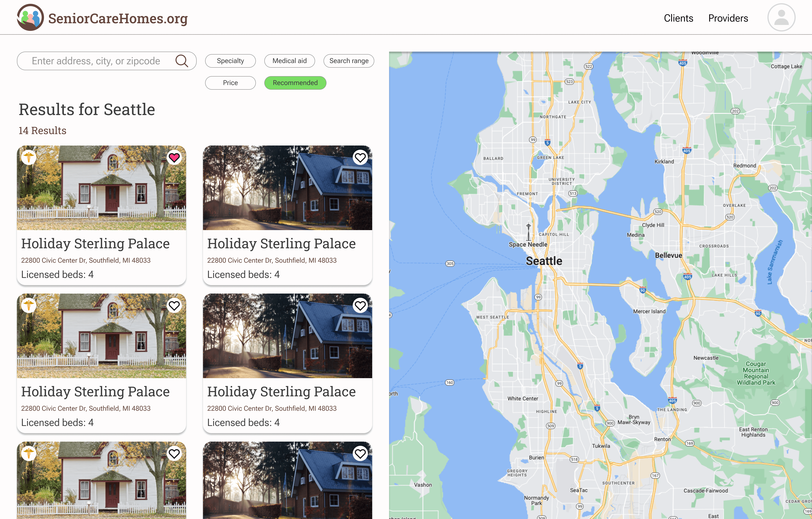812x519 pixels.
Task: Click the Space Needle landmark on map
Action: (x=528, y=233)
